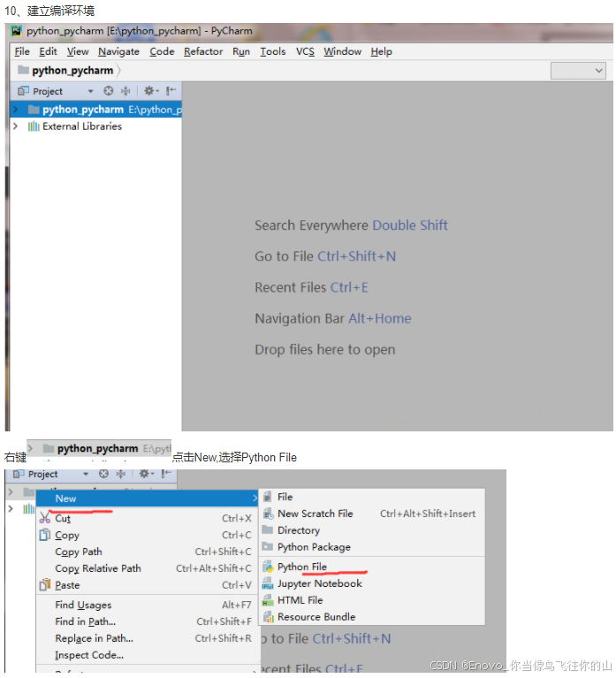Choose Find Usages entry
The image size is (616, 678).
[x=147, y=605]
